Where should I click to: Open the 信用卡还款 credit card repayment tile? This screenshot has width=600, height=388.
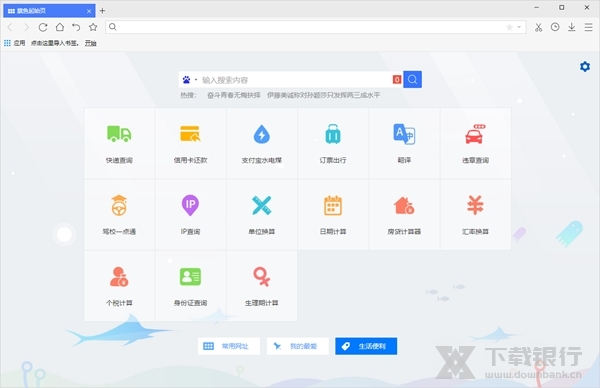click(x=191, y=143)
